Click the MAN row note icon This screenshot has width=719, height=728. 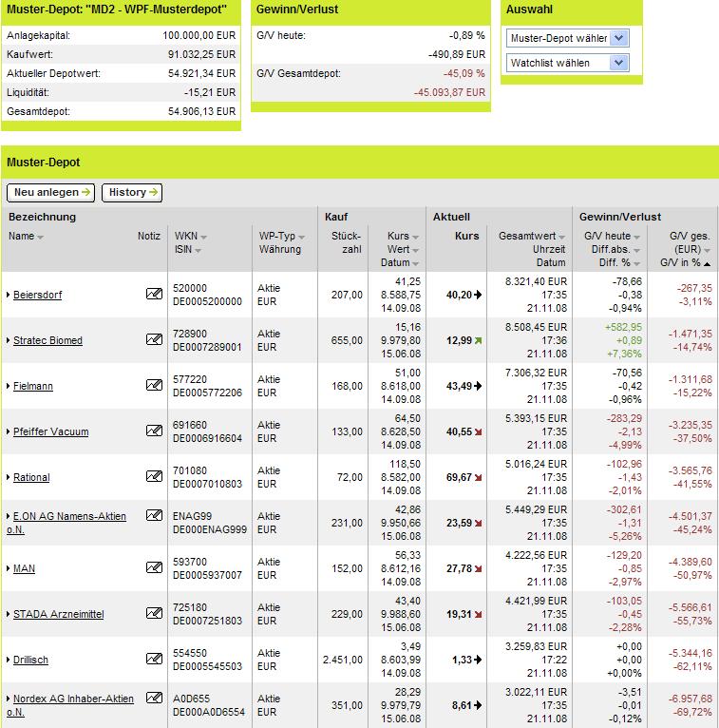click(154, 566)
